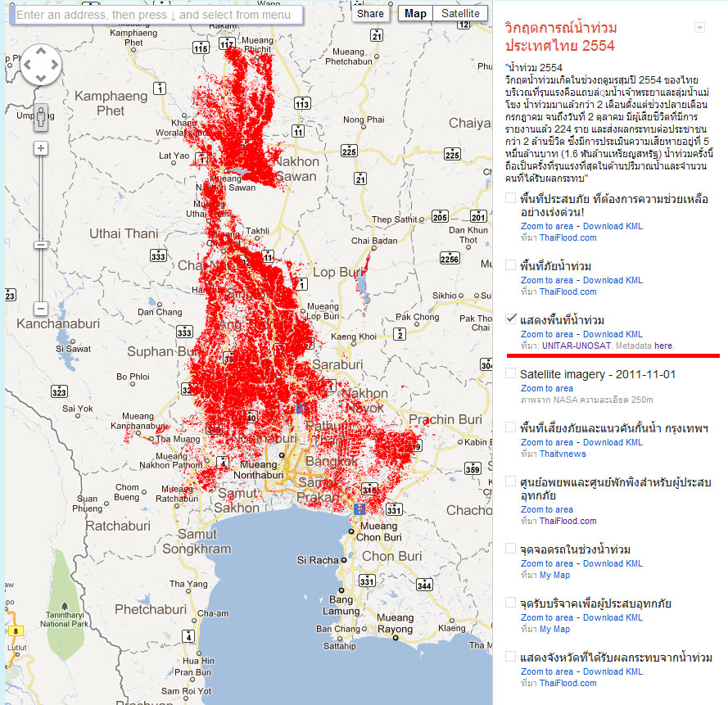Click the วิกฤตการณ์น้ำท่วม ประเทศไทย 2554 title
728x705 pixels.
(560, 37)
